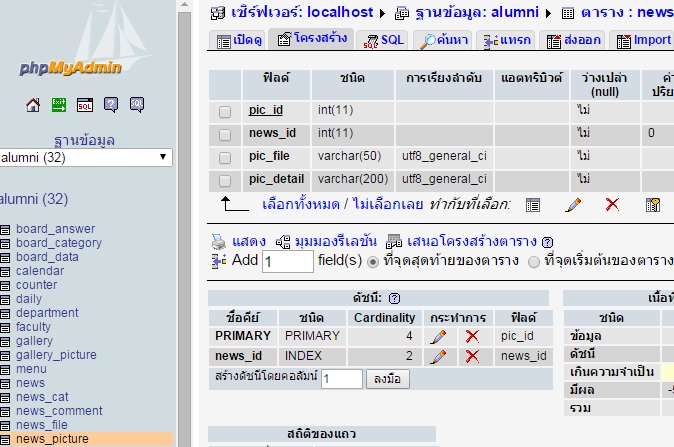This screenshot has height=447, width=674.
Task: Click the Add fields count input
Action: (288, 261)
